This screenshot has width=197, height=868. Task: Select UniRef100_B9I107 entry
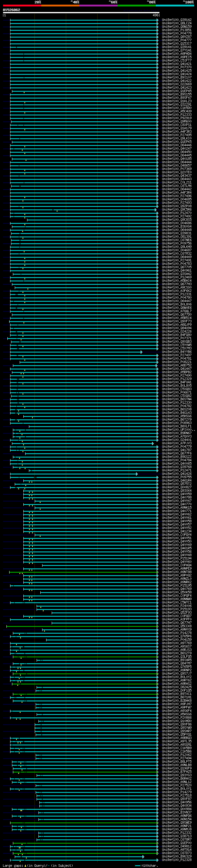177,78
